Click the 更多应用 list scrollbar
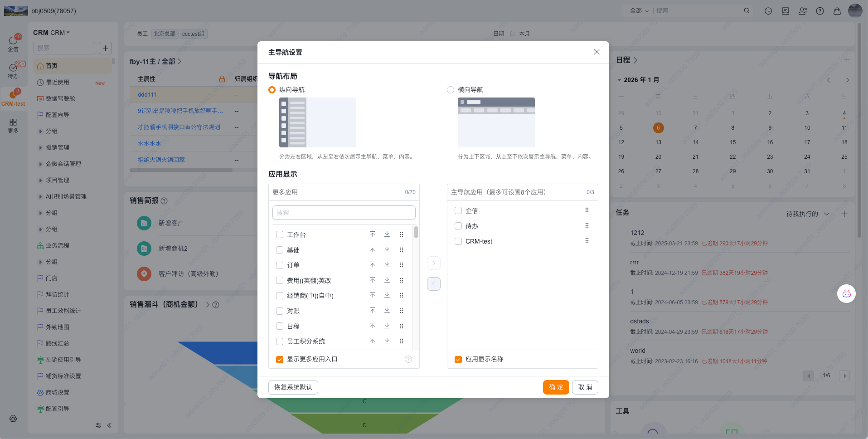The width and height of the screenshot is (868, 439). [416, 232]
